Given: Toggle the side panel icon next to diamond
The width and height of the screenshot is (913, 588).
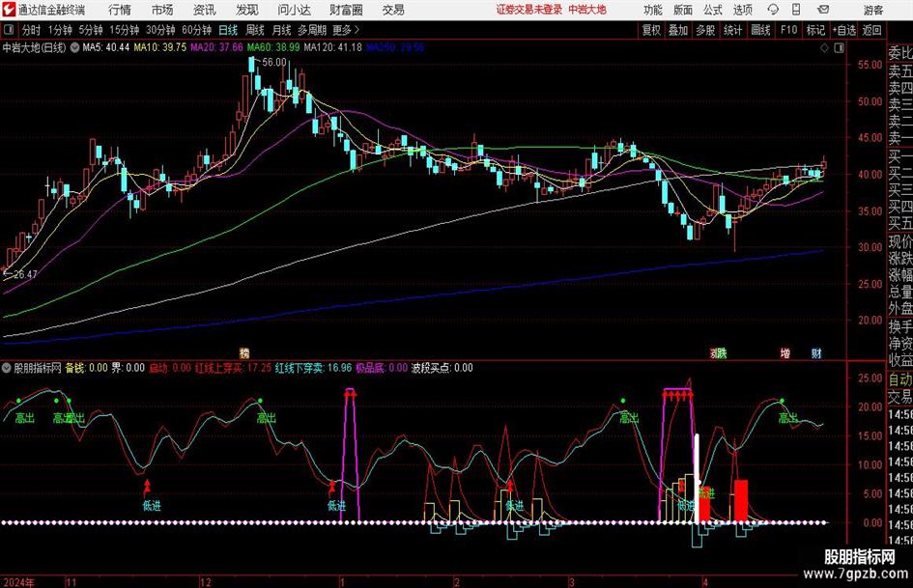Looking at the screenshot, I should [839, 47].
